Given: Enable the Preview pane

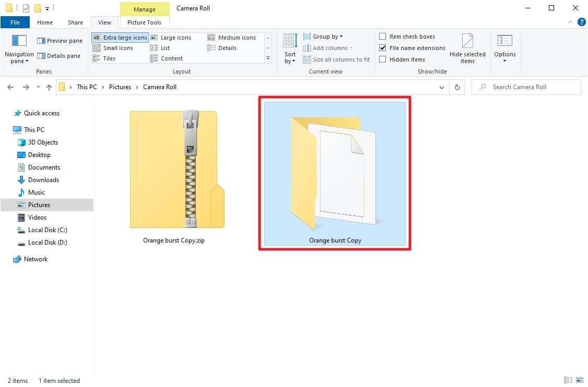Looking at the screenshot, I should click(60, 41).
